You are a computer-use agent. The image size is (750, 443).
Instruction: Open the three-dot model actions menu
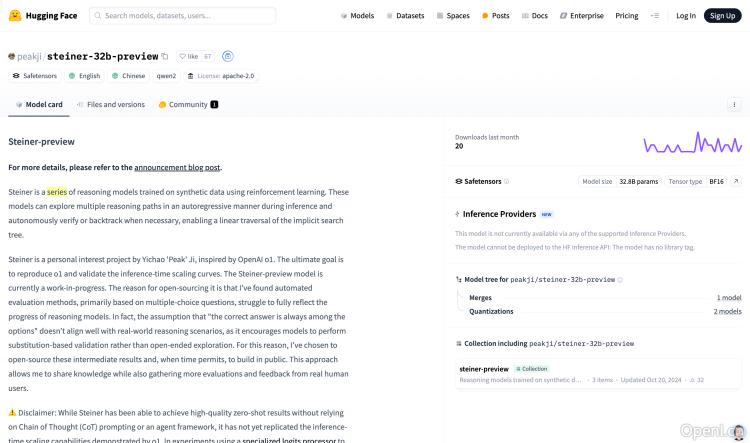pos(736,104)
